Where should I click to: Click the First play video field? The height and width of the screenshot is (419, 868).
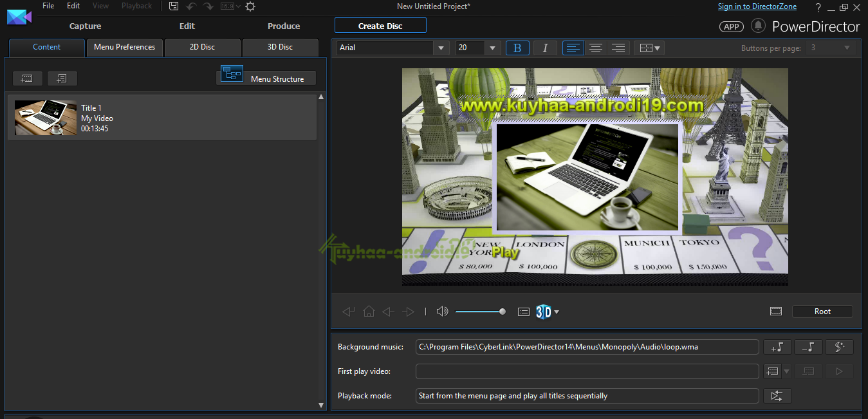click(587, 371)
